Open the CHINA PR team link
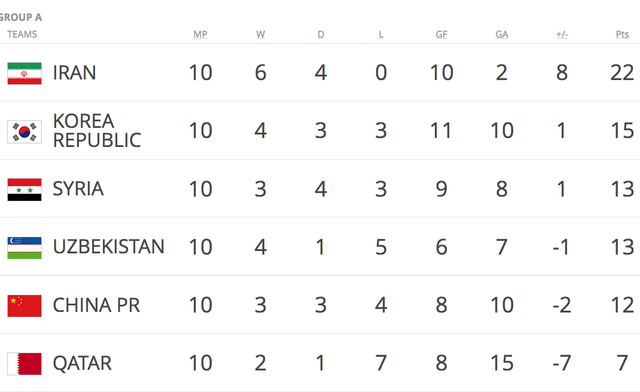This screenshot has height=392, width=640. [x=96, y=305]
